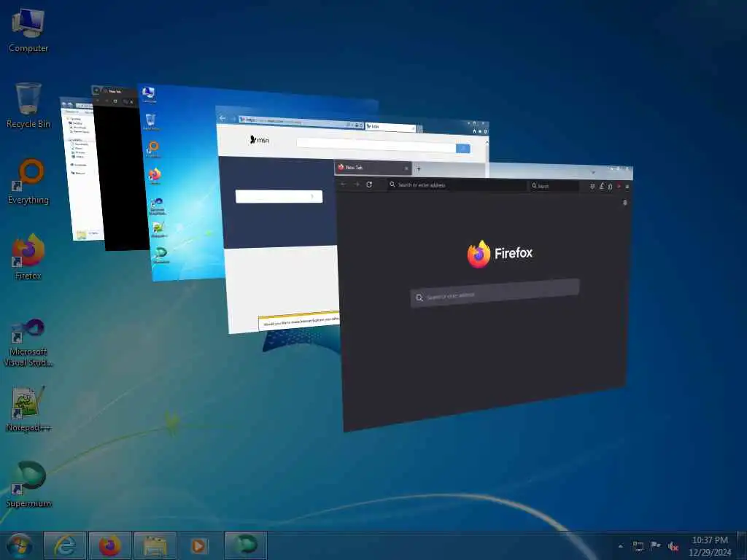747x560 pixels.
Task: Click the Firefox homepage search field
Action: click(495, 292)
